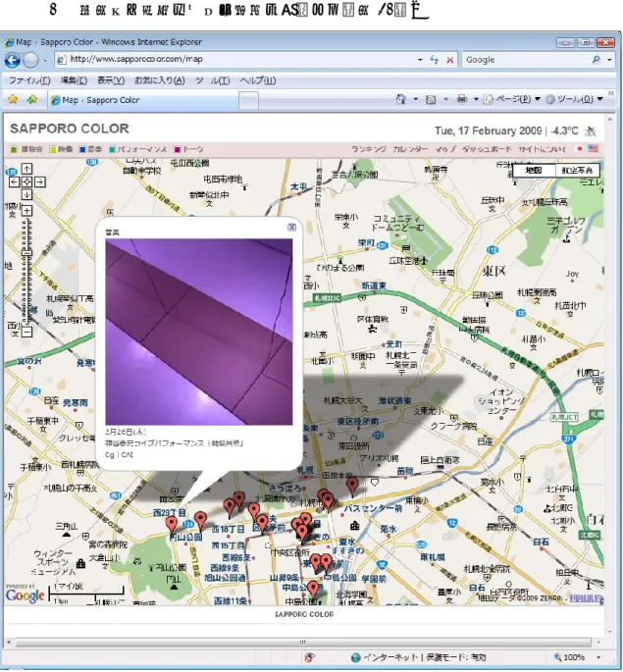Open the search provider dropdown arrow
Image resolution: width=623 pixels, height=672 pixels.
[609, 60]
